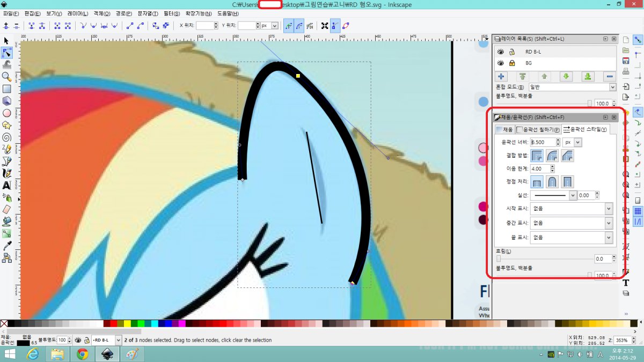Image resolution: width=644 pixels, height=362 pixels.
Task: Click the break path at nodes icon
Action: (x=43, y=25)
